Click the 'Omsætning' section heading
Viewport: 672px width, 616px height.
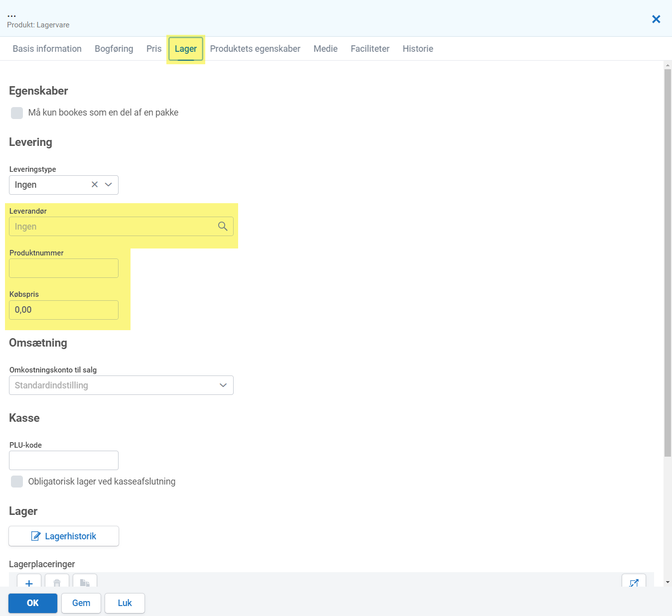[x=38, y=343]
